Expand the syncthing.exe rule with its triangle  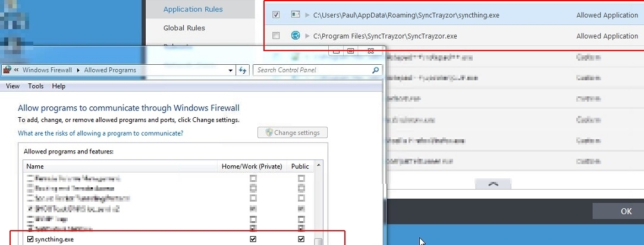[307, 15]
